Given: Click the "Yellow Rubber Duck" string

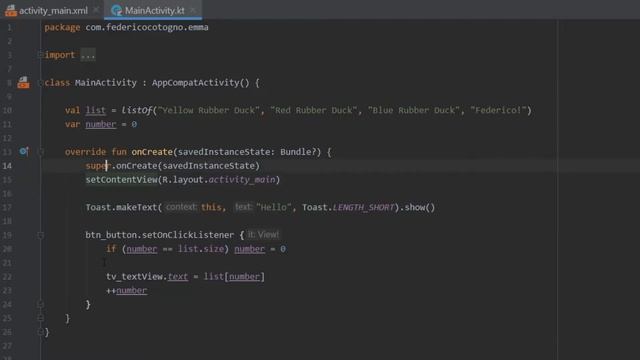Looking at the screenshot, I should (209, 110).
